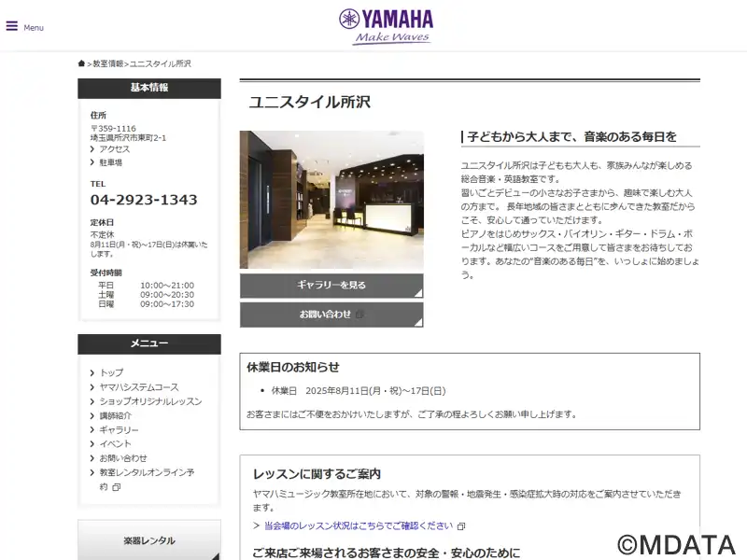Select 講師紹介 menu item

click(x=115, y=415)
